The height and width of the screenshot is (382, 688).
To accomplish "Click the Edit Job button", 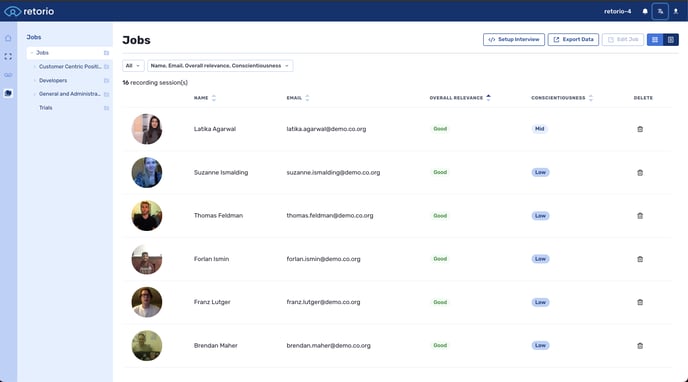I will click(x=623, y=39).
